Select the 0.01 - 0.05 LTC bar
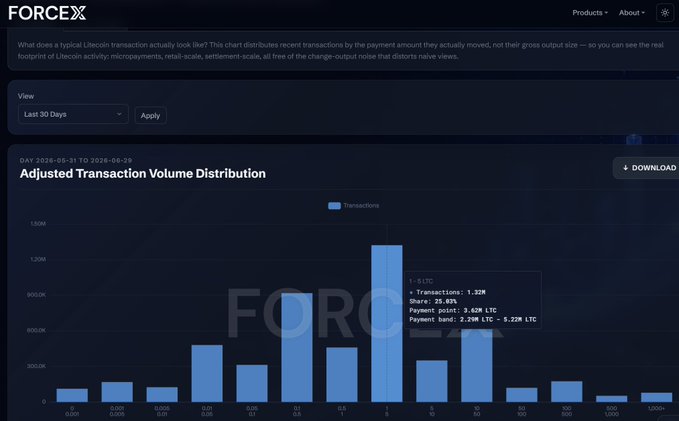 [207, 373]
